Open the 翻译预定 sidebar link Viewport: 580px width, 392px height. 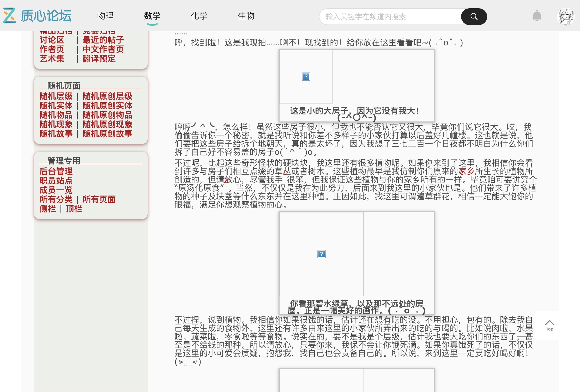pos(99,59)
